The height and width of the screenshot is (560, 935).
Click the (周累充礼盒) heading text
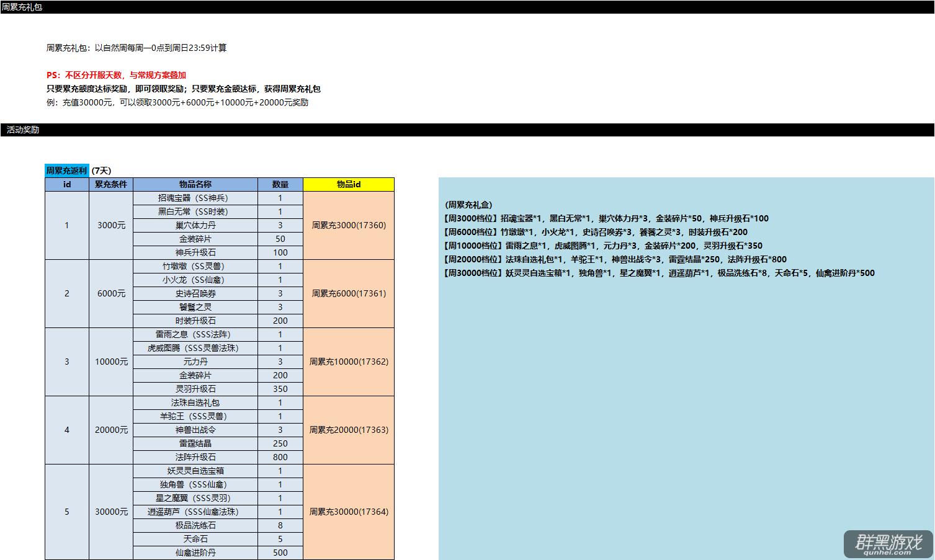click(x=468, y=205)
